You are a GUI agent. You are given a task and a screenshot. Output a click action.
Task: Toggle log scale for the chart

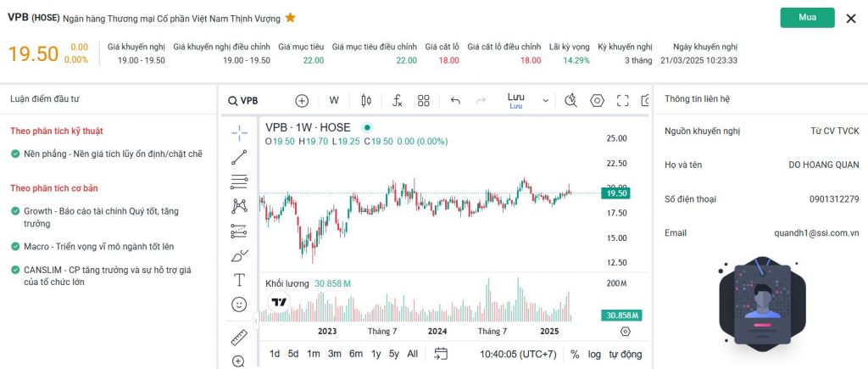pos(594,354)
